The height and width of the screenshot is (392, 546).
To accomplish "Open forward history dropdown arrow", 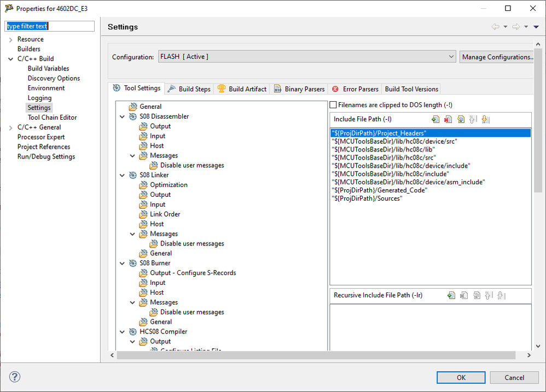I will click(526, 27).
